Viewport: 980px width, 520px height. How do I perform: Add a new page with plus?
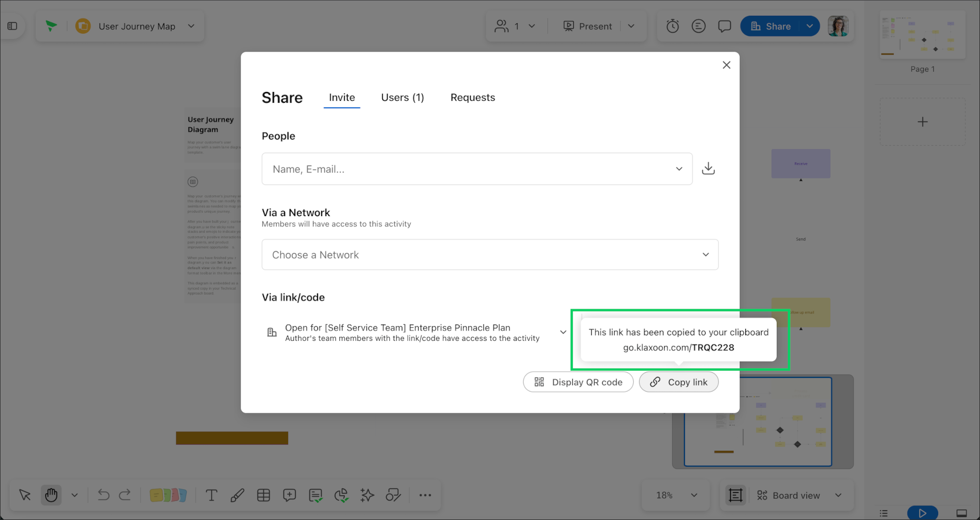coord(922,122)
